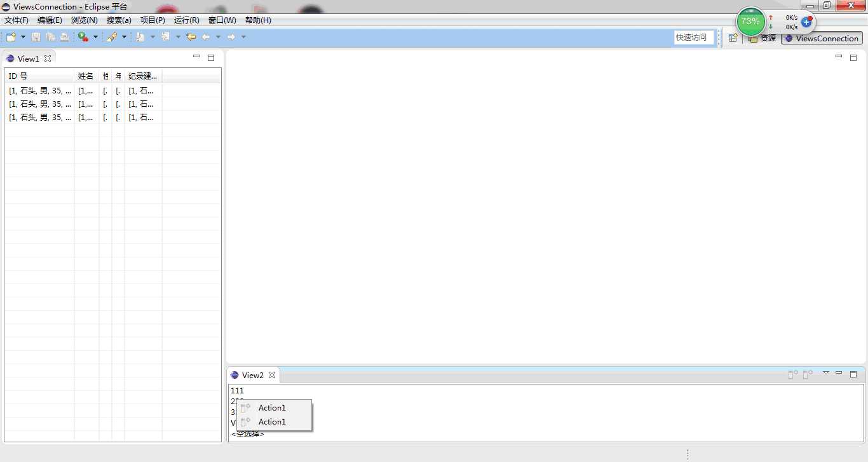Click the blue plus accelerator icon
Screen dimensions: 868x462
click(806, 22)
